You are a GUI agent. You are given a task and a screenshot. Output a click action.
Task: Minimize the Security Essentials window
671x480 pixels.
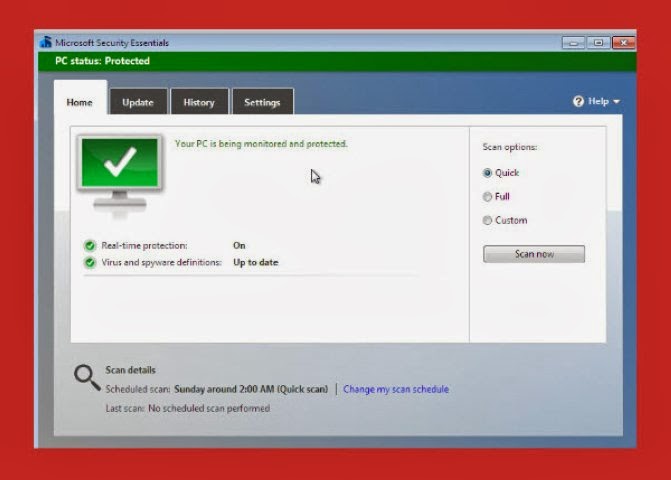pyautogui.click(x=573, y=43)
